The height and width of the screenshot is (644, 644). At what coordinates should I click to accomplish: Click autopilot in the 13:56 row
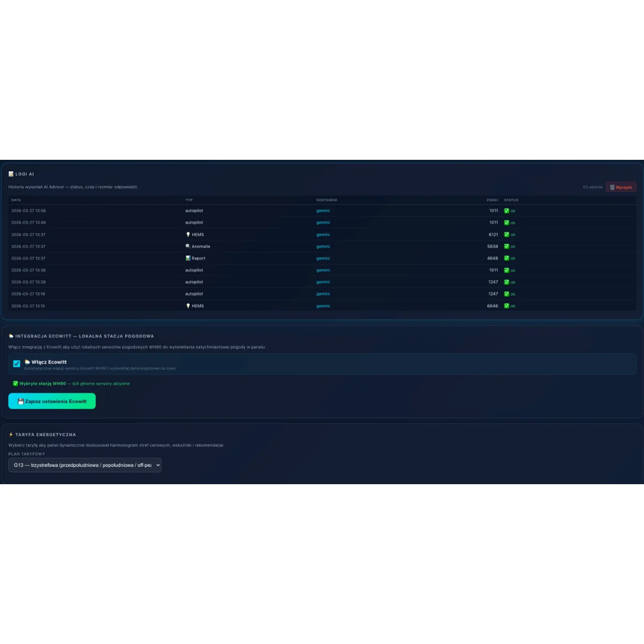point(194,210)
